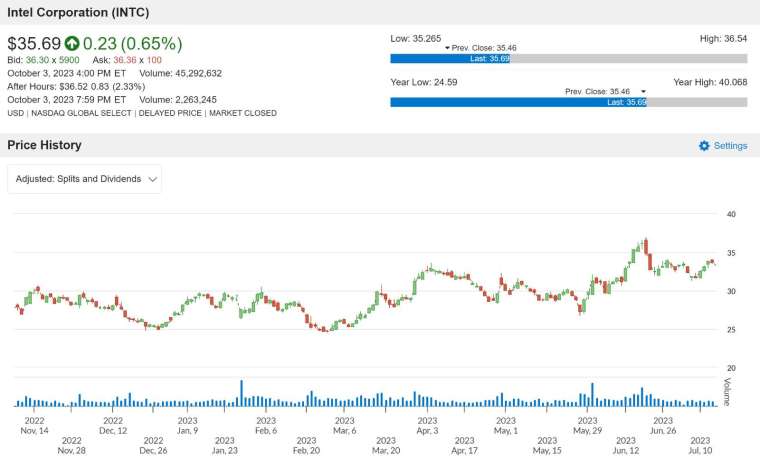The height and width of the screenshot is (466, 760).
Task: Click the Volume axis label
Action: tap(727, 392)
